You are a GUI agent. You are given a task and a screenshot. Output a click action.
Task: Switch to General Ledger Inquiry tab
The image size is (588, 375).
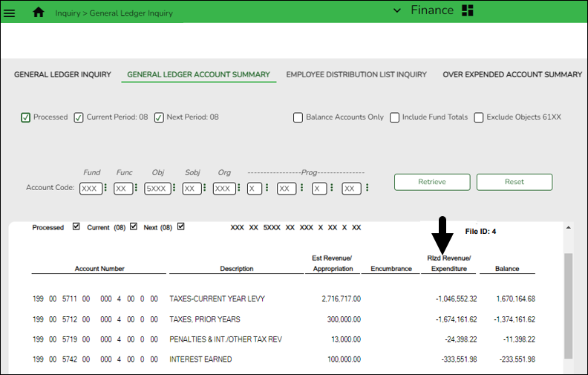pyautogui.click(x=62, y=74)
